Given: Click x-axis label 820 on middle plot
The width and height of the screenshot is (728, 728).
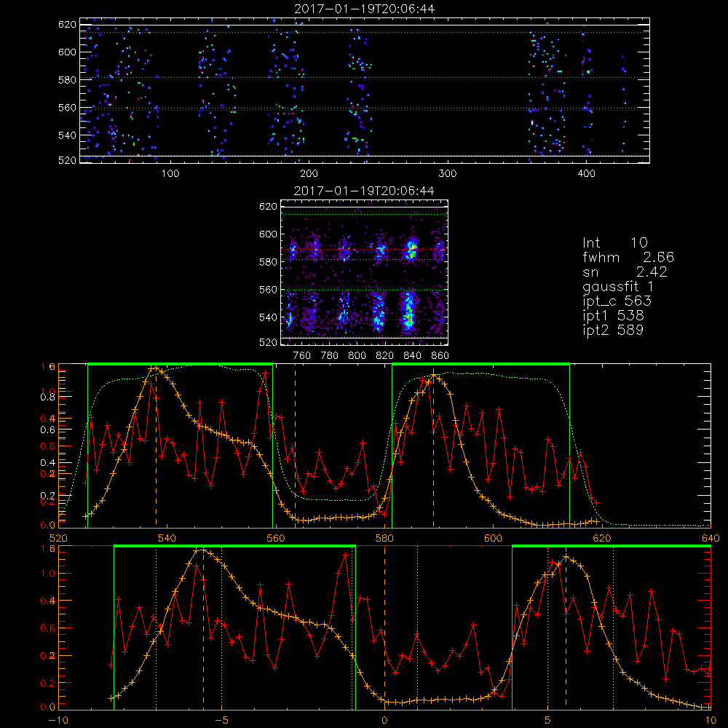Looking at the screenshot, I should coord(385,356).
